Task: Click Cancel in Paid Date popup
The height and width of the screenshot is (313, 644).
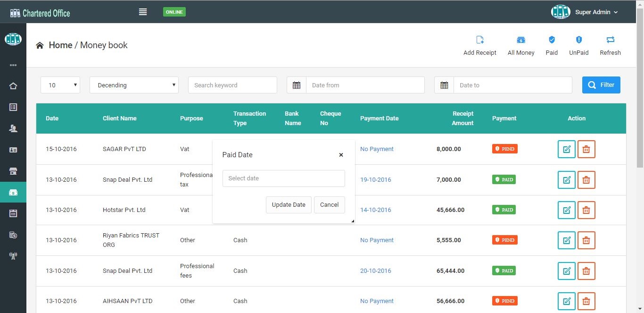Action: pyautogui.click(x=329, y=205)
